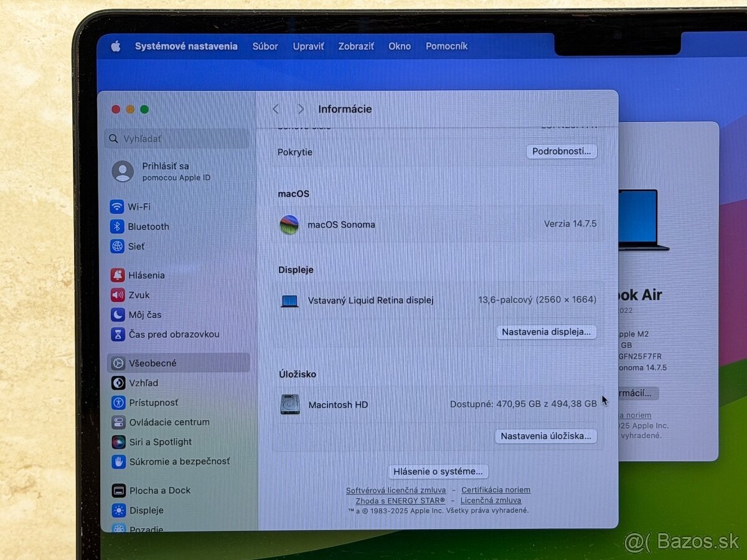Viewport: 747px width, 560px height.
Task: Click Nastavenia úložiska... button
Action: click(546, 436)
